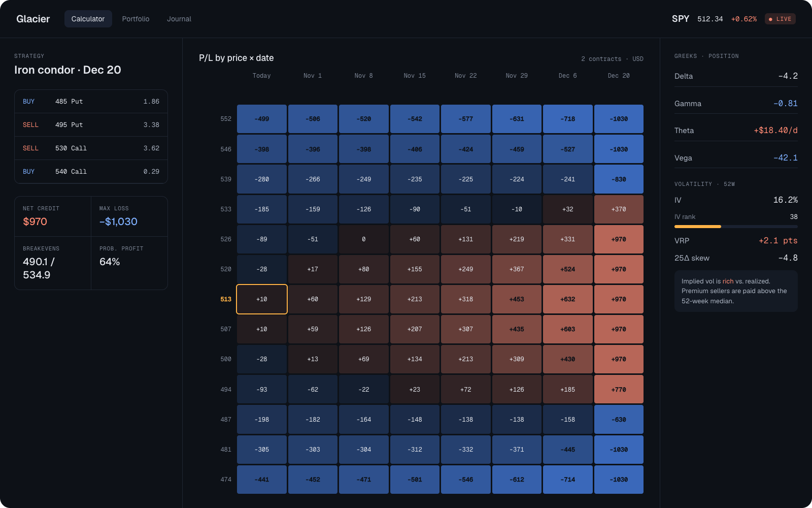Click the 25Δ skew -4.8 value
This screenshot has height=508, width=812.
tap(788, 258)
